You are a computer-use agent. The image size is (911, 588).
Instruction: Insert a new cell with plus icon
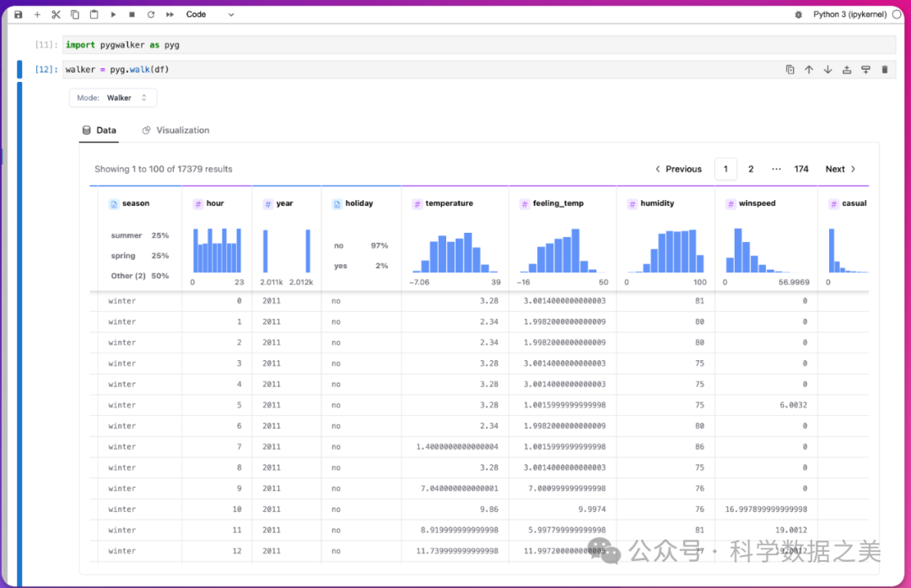pyautogui.click(x=37, y=14)
